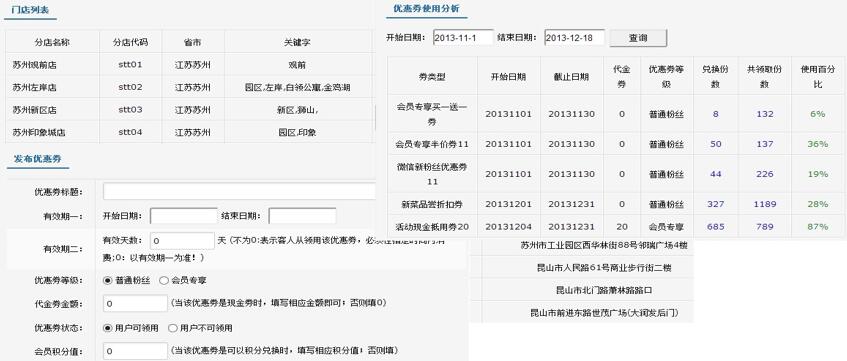The width and height of the screenshot is (847, 361).
Task: Click address 昆山市北门路萧林路路口
Action: pyautogui.click(x=603, y=290)
